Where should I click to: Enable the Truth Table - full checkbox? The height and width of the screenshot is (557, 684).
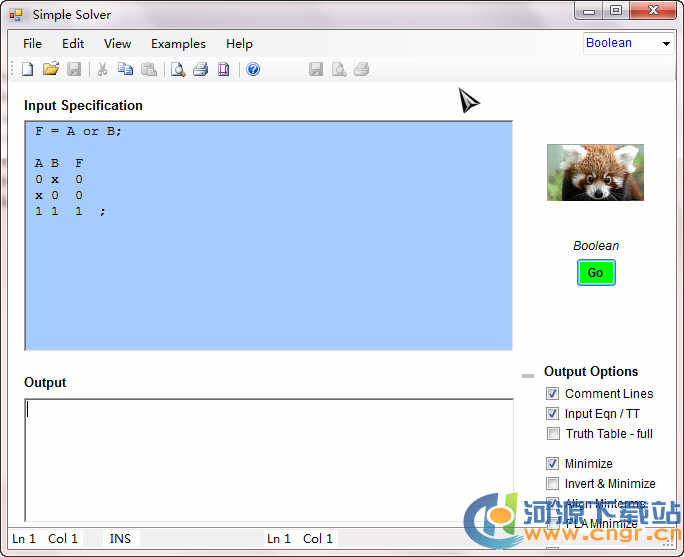[553, 434]
